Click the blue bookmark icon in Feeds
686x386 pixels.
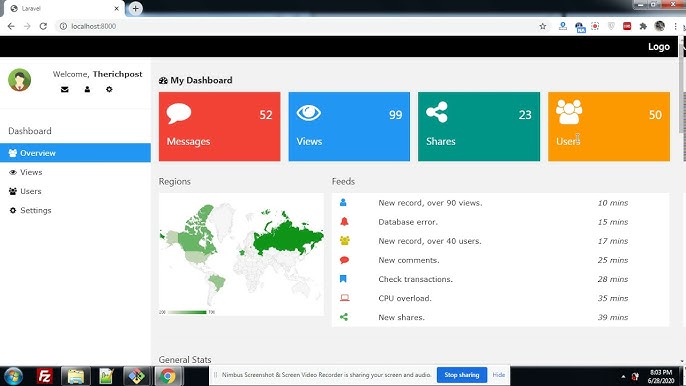(x=343, y=279)
